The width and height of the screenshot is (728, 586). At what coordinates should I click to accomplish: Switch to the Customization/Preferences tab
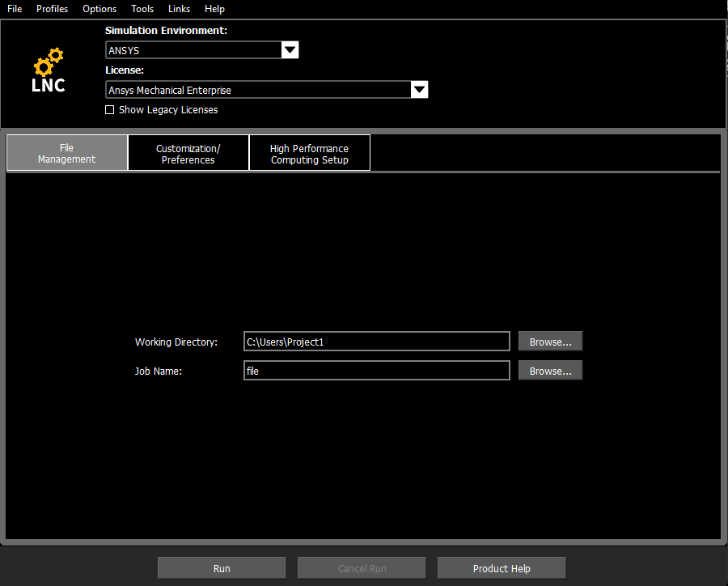click(x=188, y=153)
